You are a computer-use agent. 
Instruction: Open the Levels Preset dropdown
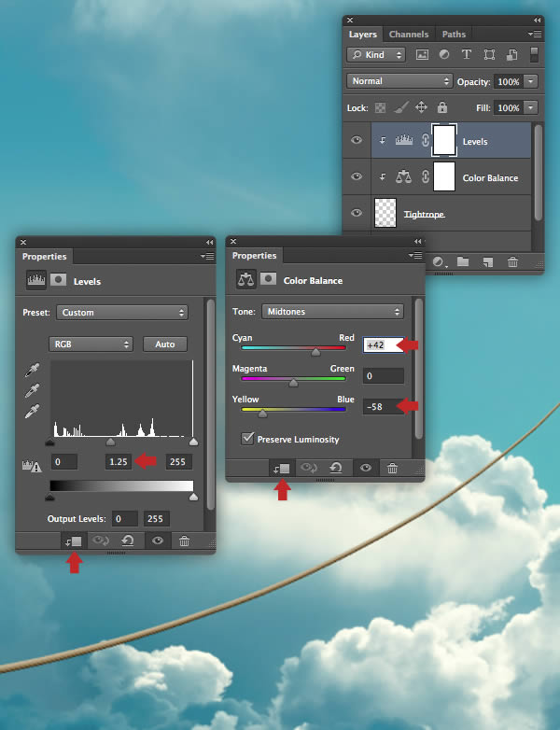pos(122,313)
